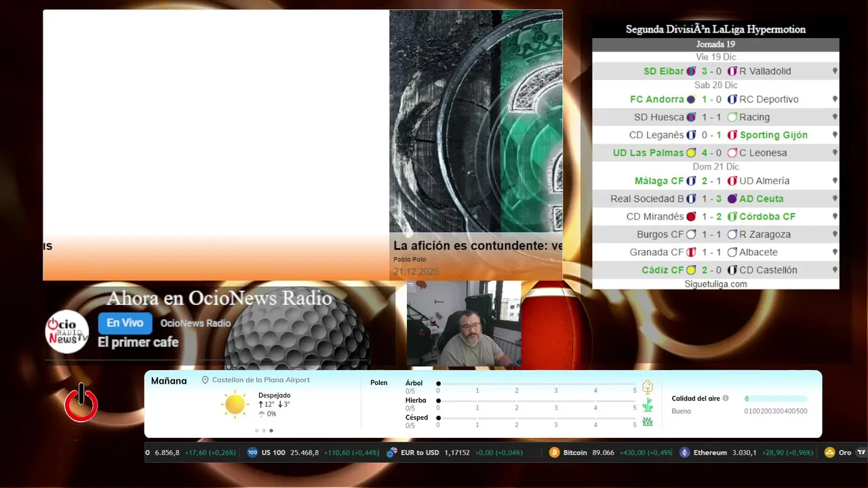868x488 pixels.
Task: Click the 'Dom 21 Dic' date row
Action: [x=715, y=167]
